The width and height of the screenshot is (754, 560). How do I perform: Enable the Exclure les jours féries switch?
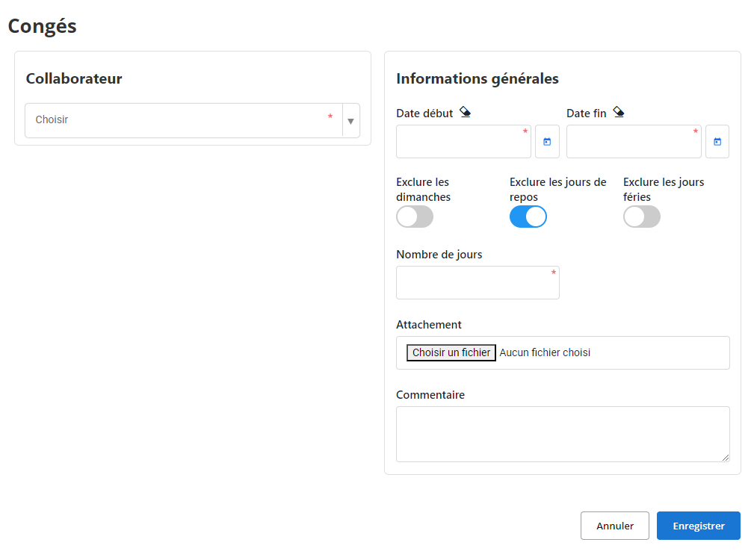pos(641,217)
